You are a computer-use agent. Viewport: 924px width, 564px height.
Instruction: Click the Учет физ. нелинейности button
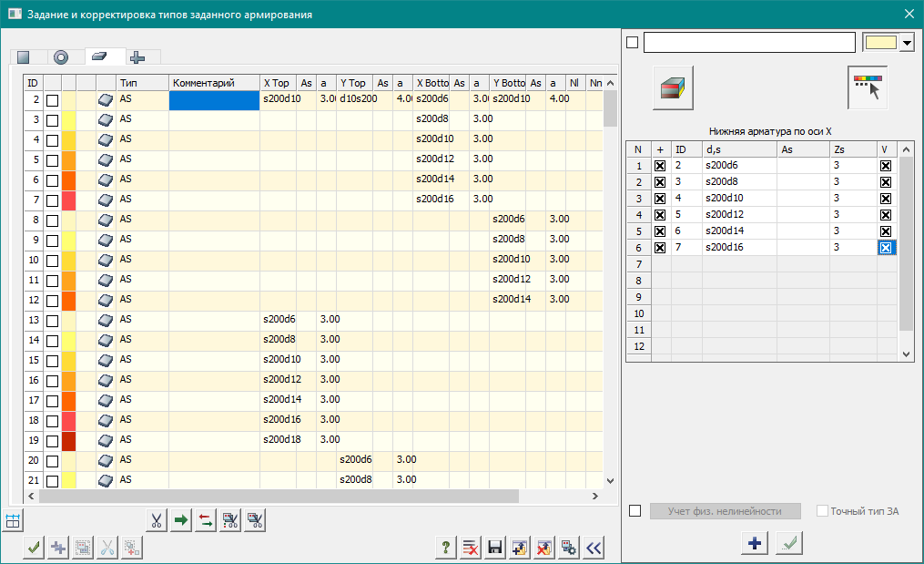click(726, 511)
